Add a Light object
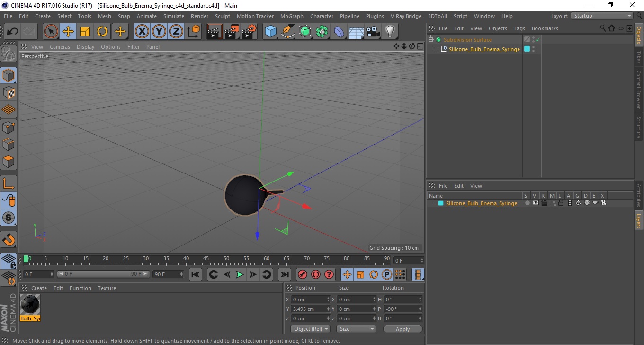 coord(390,32)
